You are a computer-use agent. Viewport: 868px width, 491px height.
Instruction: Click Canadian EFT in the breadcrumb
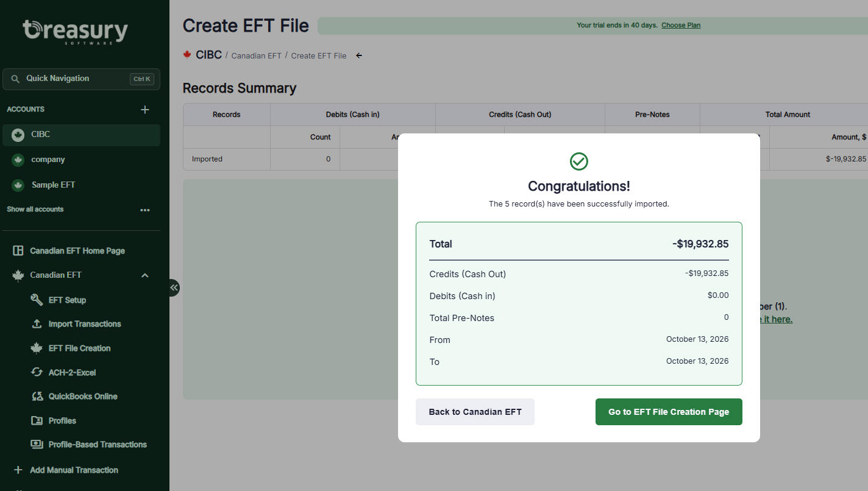pyautogui.click(x=256, y=55)
